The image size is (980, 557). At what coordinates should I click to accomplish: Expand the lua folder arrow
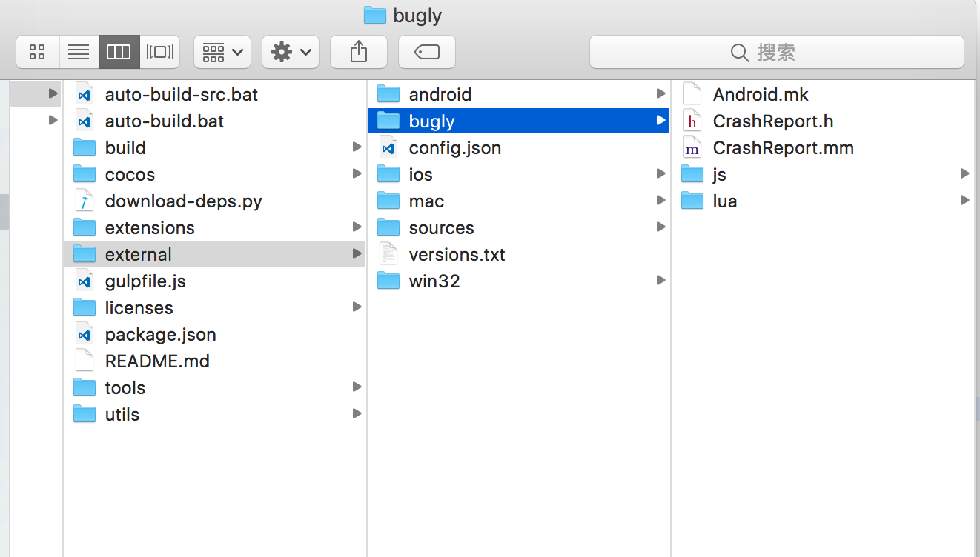[x=964, y=201]
